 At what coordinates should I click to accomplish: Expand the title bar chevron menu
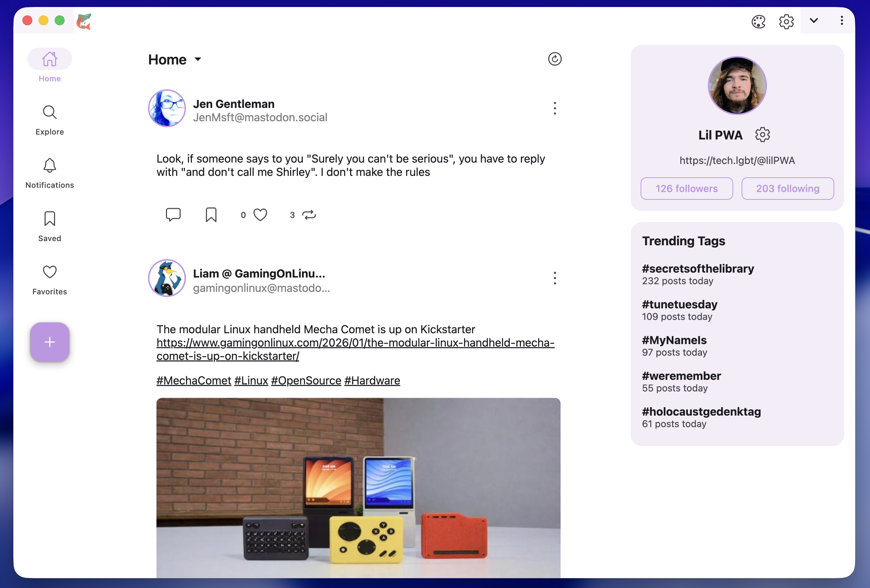tap(814, 21)
